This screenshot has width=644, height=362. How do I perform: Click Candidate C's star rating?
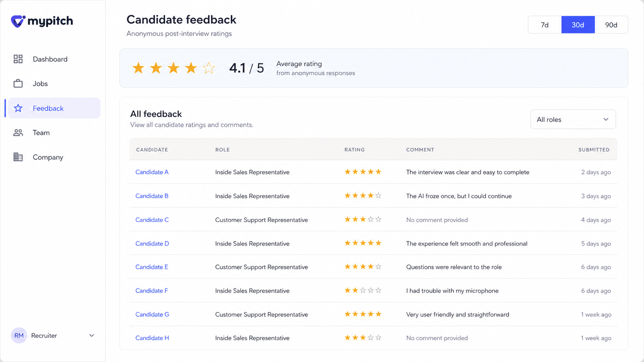(x=363, y=220)
